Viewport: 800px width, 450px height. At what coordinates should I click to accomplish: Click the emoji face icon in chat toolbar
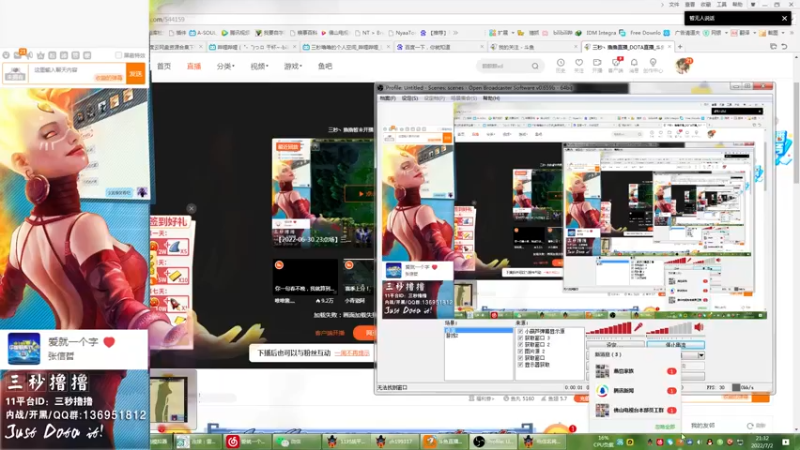click(x=6, y=55)
